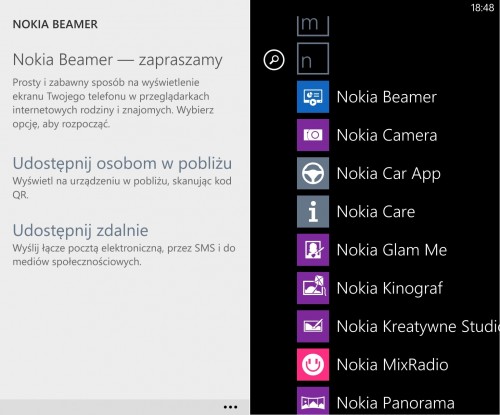This screenshot has height=415, width=500.
Task: Choose Nokia Care list entry text
Action: coord(376,212)
